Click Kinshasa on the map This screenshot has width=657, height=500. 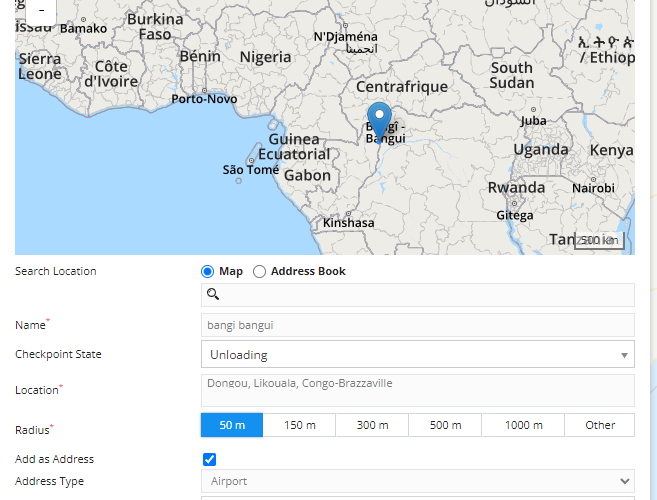pos(348,222)
